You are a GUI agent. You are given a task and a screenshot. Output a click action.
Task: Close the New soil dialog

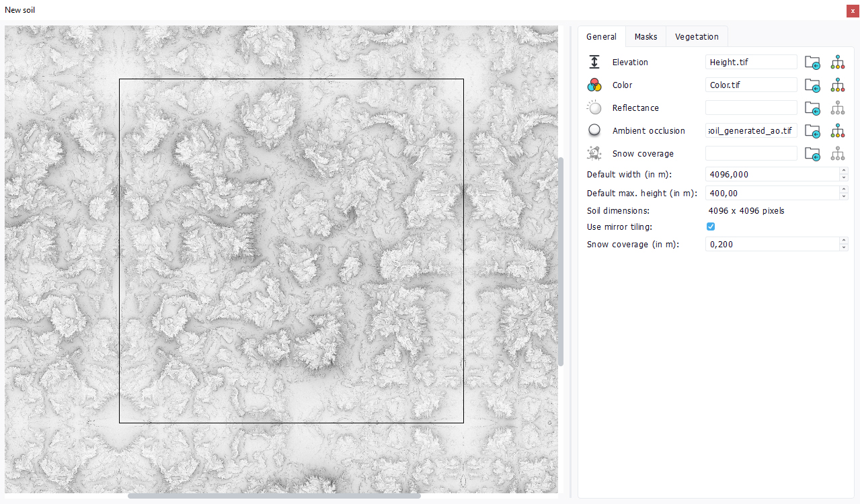click(x=853, y=11)
